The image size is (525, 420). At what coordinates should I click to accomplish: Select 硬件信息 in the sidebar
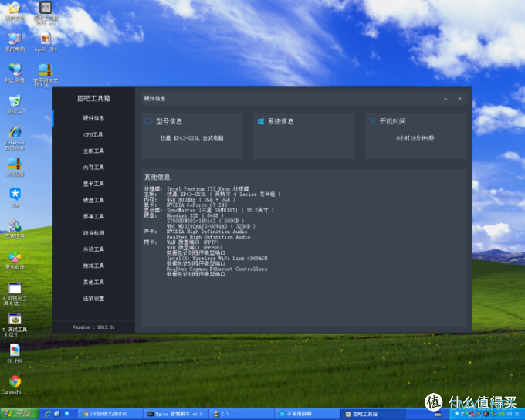click(93, 118)
